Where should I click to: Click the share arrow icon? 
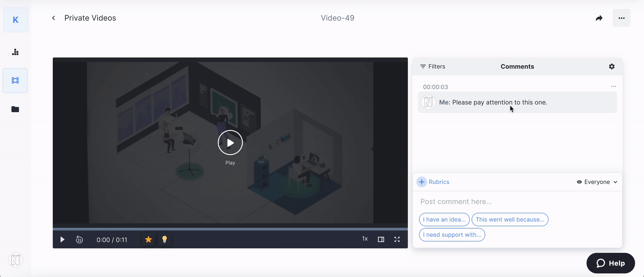[x=599, y=18]
